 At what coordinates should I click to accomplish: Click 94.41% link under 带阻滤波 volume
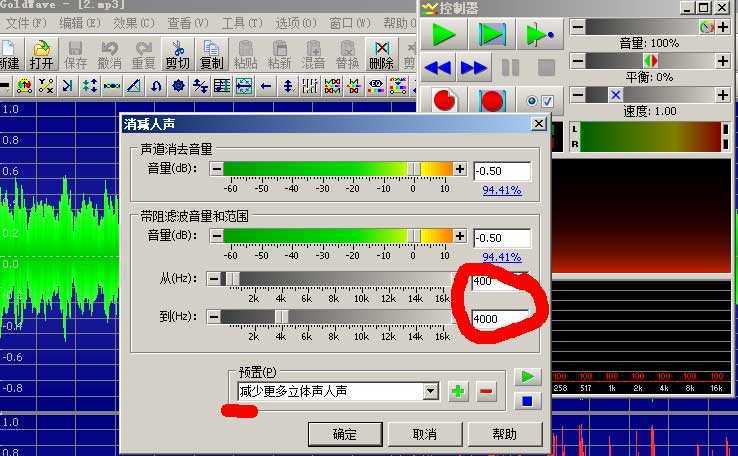click(x=502, y=257)
